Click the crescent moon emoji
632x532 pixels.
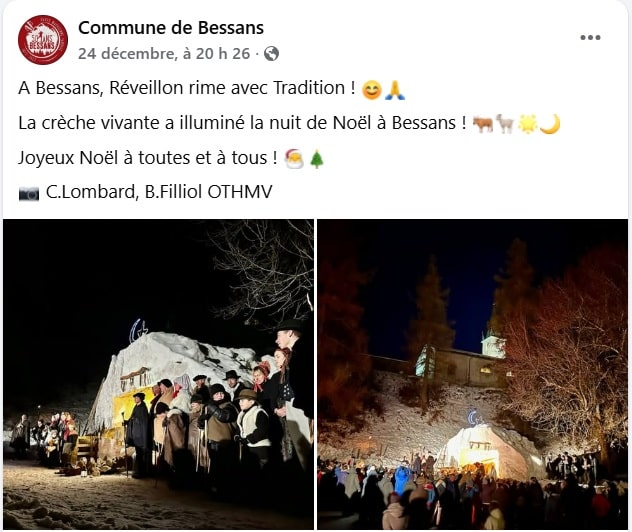click(550, 124)
